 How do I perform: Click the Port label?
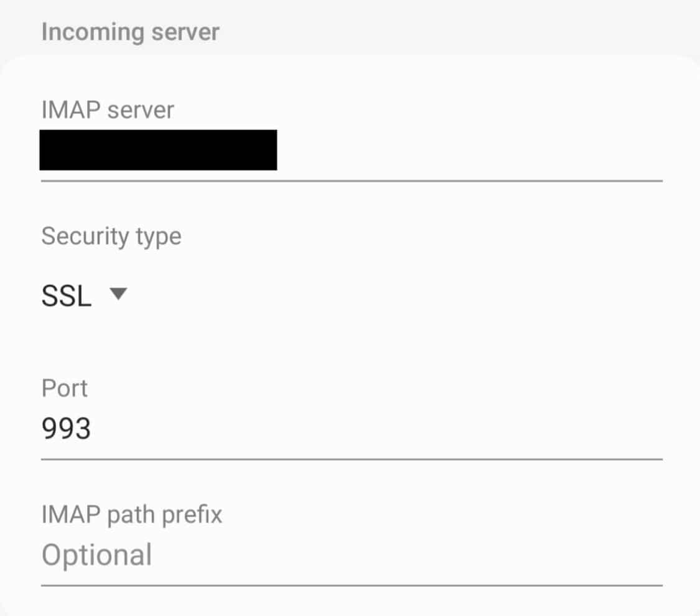64,388
